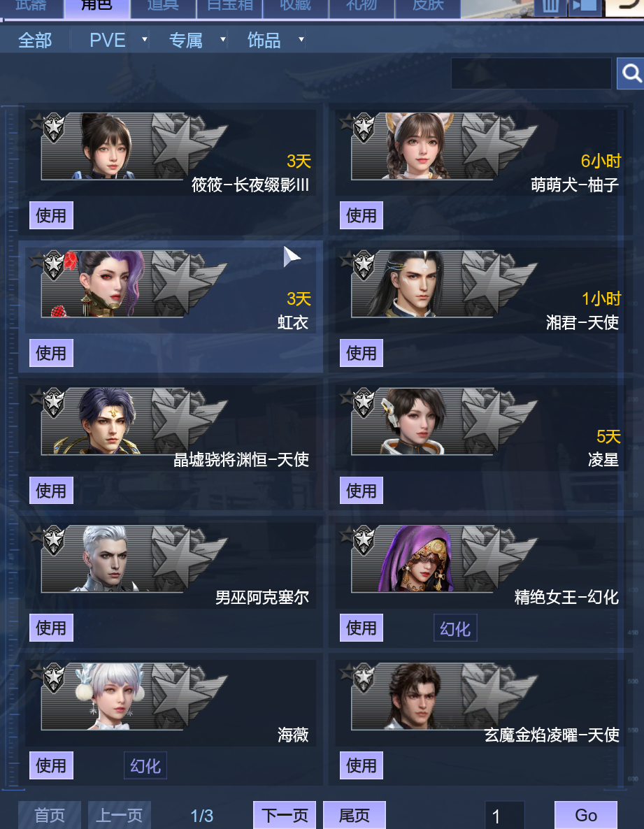644x829 pixels.
Task: Select the 虹衣 character portrait
Action: point(108,284)
